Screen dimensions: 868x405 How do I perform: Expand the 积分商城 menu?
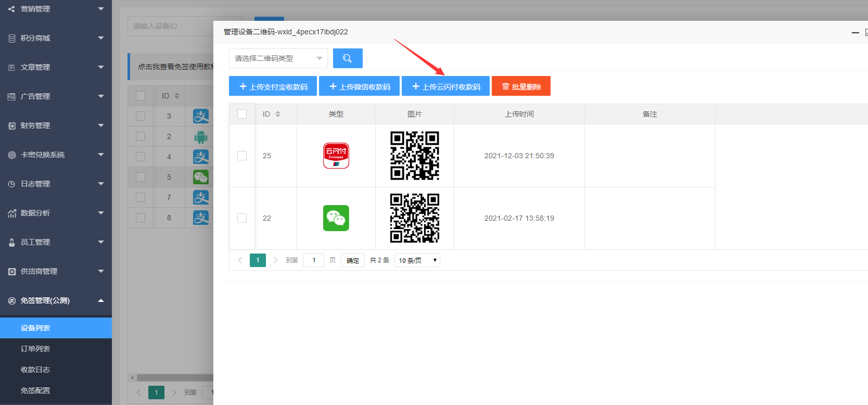click(x=101, y=38)
